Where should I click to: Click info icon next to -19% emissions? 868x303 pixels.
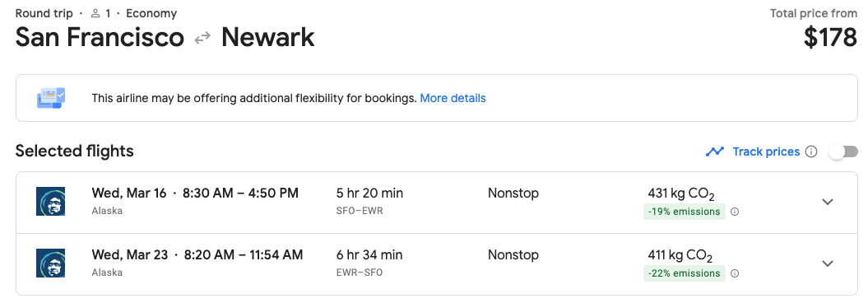click(x=735, y=212)
